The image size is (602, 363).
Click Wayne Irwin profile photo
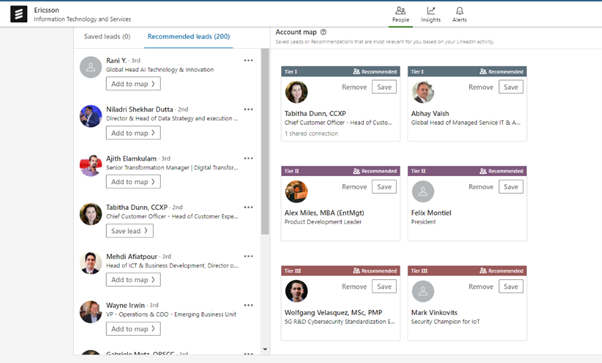[91, 312]
